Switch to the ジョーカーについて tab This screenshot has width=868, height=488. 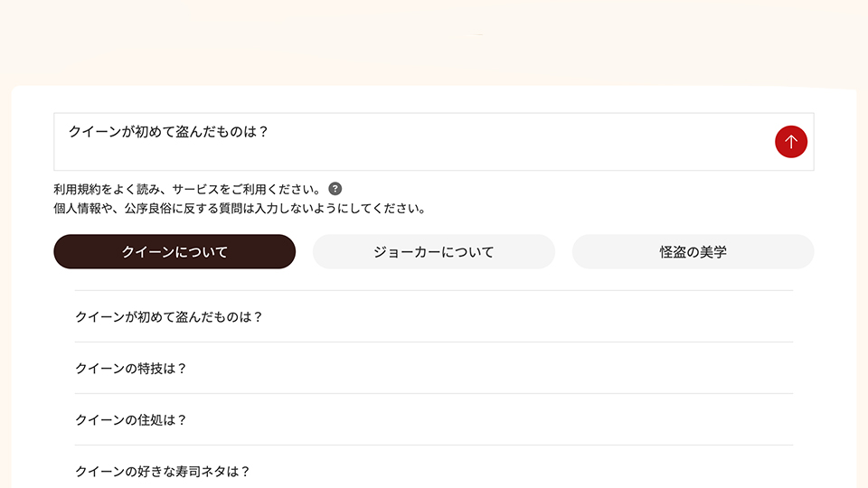click(x=434, y=252)
